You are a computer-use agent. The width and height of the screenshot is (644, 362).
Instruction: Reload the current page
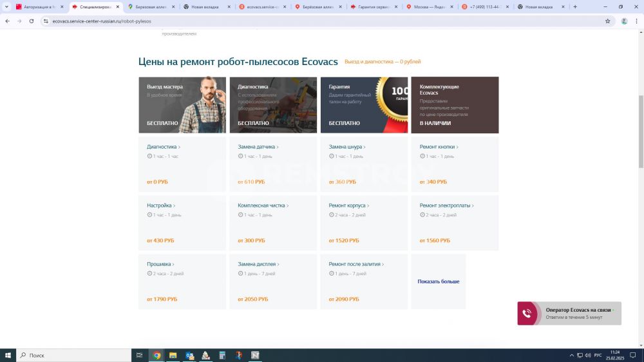point(31,21)
